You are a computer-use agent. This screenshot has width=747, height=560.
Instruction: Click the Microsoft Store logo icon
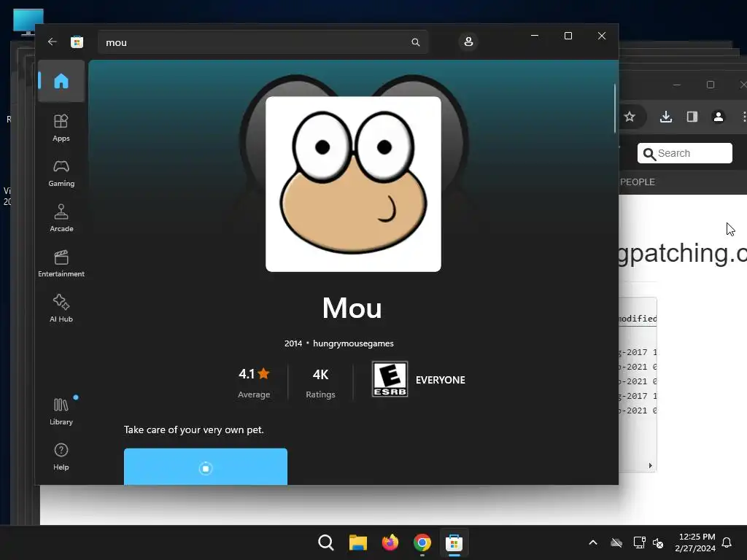(x=77, y=42)
